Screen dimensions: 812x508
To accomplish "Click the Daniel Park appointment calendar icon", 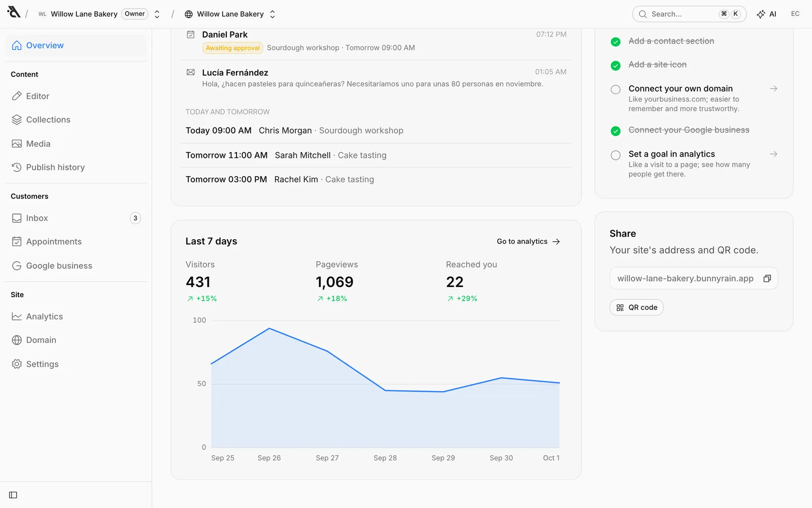I will pos(191,35).
